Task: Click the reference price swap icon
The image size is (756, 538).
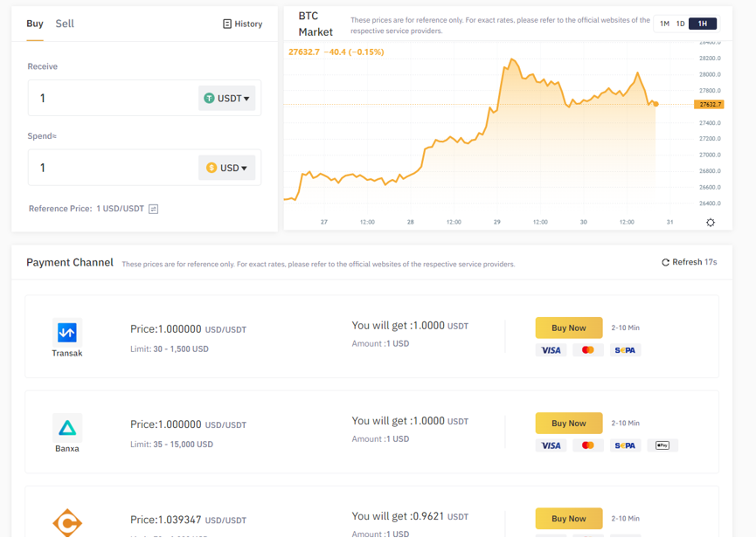Action: click(x=153, y=209)
